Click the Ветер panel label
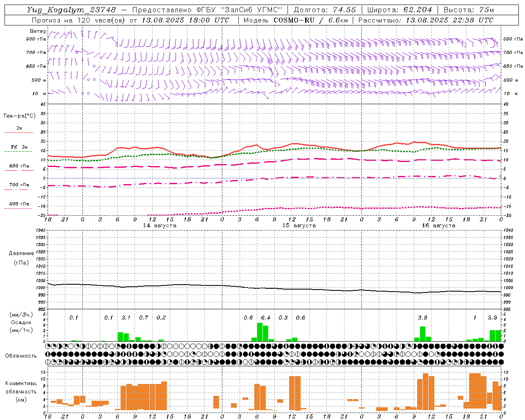Image resolution: width=525 pixels, height=420 pixels. click(38, 31)
